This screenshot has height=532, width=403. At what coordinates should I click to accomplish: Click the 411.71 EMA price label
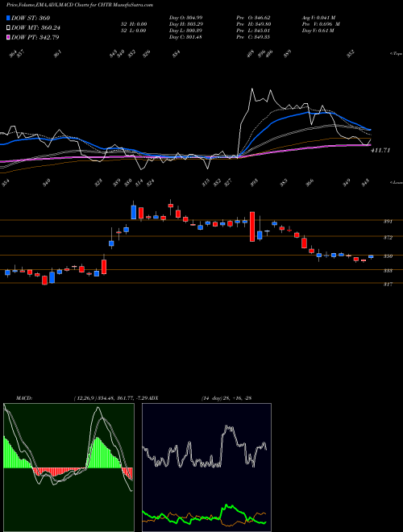click(380, 150)
